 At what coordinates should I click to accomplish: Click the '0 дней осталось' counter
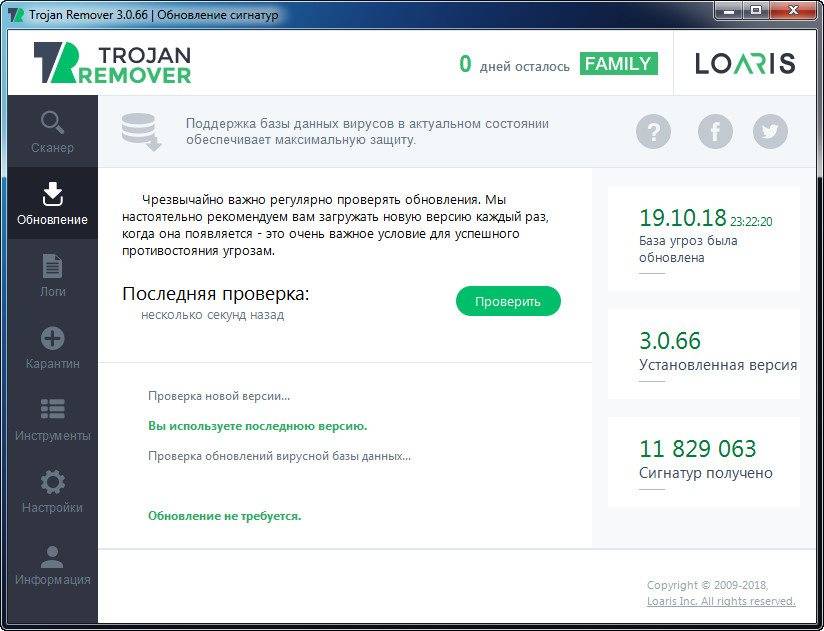pos(514,65)
